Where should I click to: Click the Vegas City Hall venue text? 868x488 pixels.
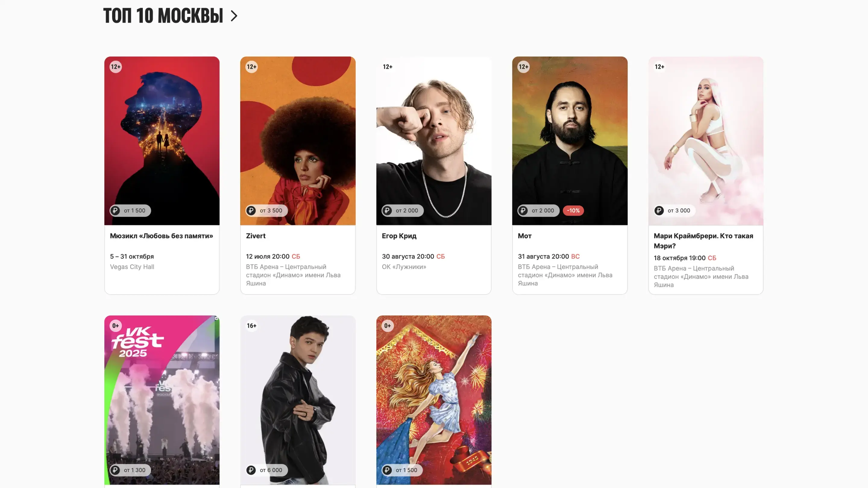click(x=132, y=267)
